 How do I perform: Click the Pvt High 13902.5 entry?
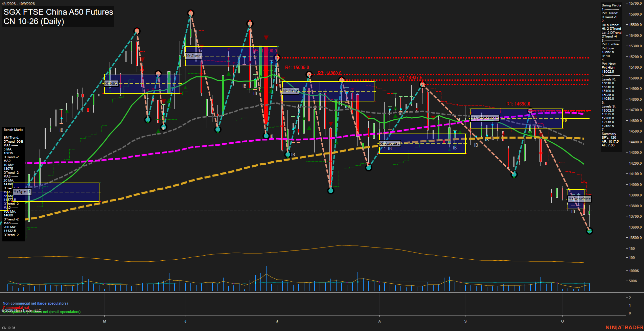click(x=608, y=70)
